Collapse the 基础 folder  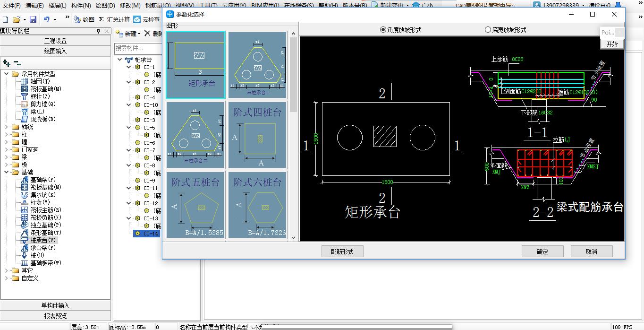(6, 172)
